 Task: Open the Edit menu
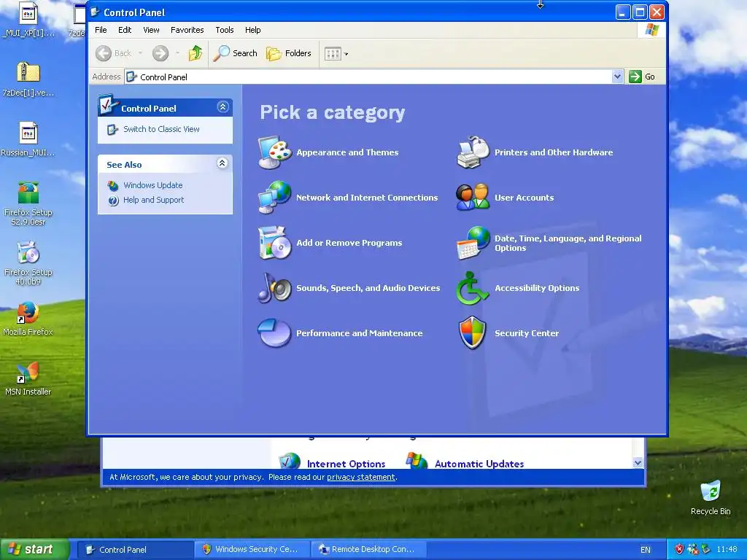point(125,30)
